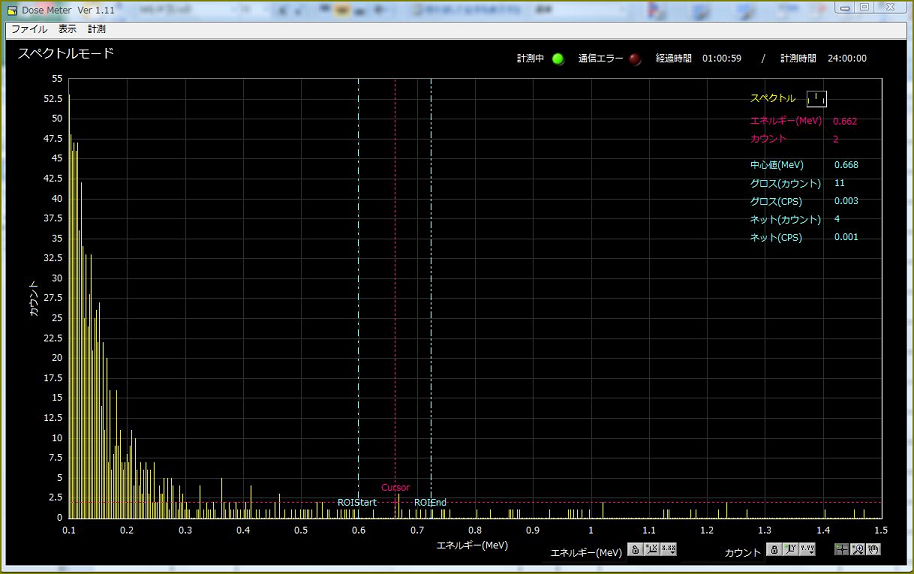Click the ROIEnd marker label
914x574 pixels.
tap(430, 502)
